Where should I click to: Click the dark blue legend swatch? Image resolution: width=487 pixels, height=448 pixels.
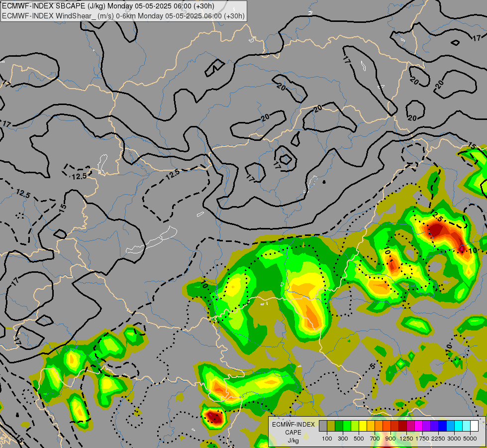[443, 426]
